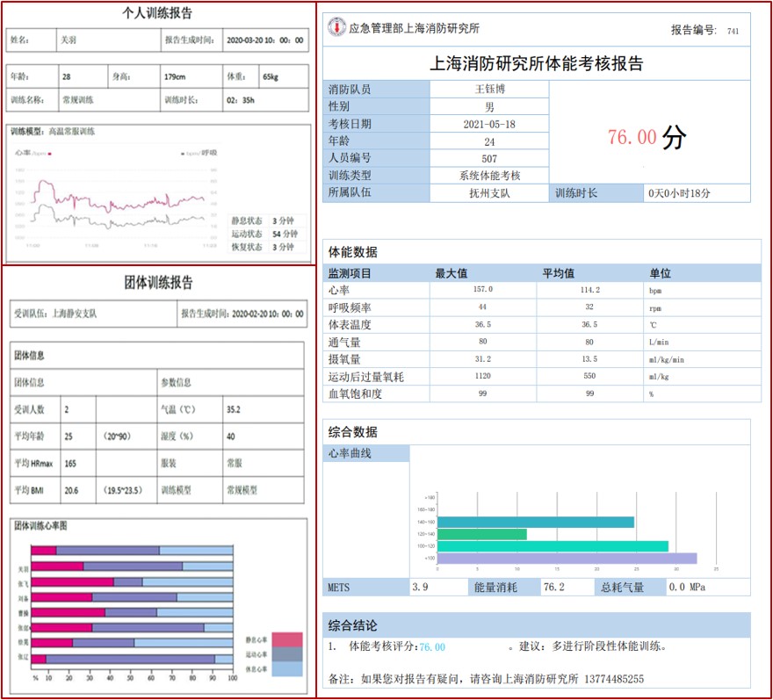The image size is (773, 700).
Task: Click the 体能数据 section header
Action: coord(353,253)
